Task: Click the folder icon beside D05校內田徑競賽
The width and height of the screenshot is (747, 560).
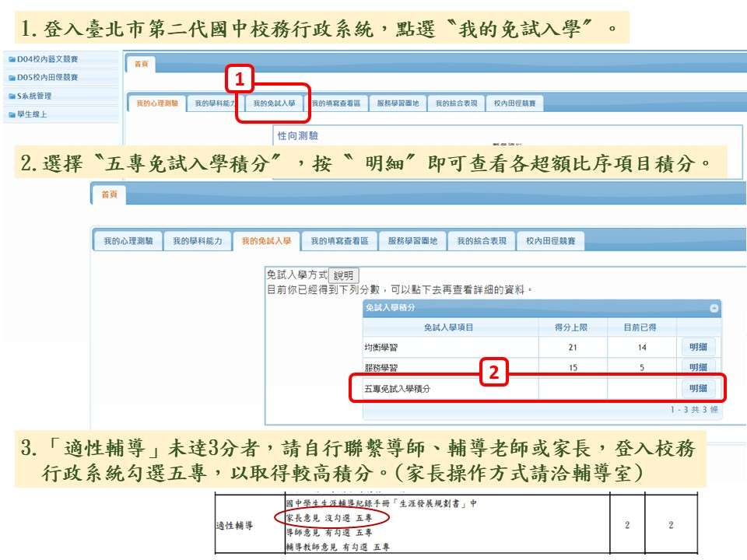Action: (x=12, y=78)
